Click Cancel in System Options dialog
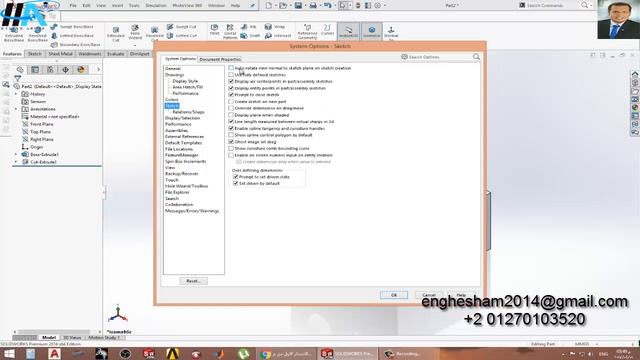 [x=429, y=295]
